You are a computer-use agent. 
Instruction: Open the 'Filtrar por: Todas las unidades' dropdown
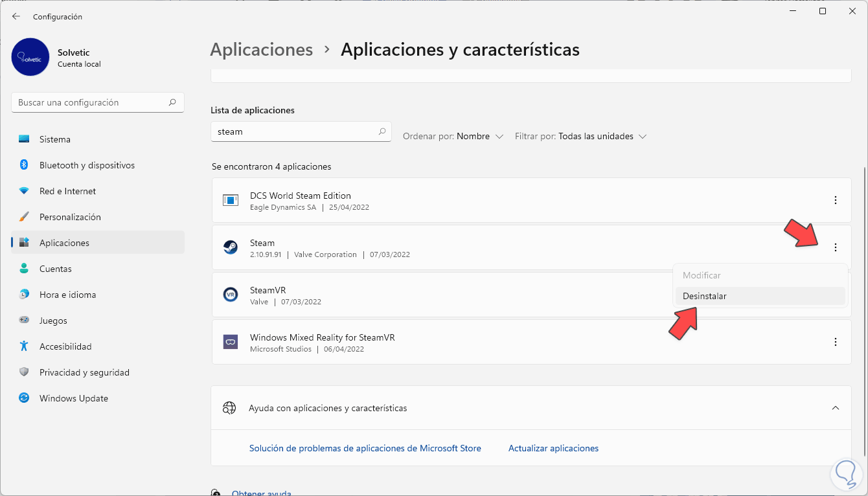pos(581,137)
